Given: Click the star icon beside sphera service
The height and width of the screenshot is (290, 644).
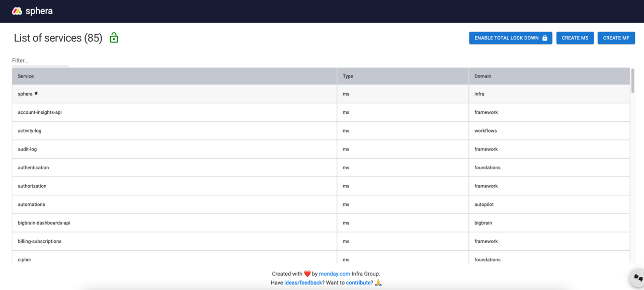Looking at the screenshot, I should (x=36, y=94).
